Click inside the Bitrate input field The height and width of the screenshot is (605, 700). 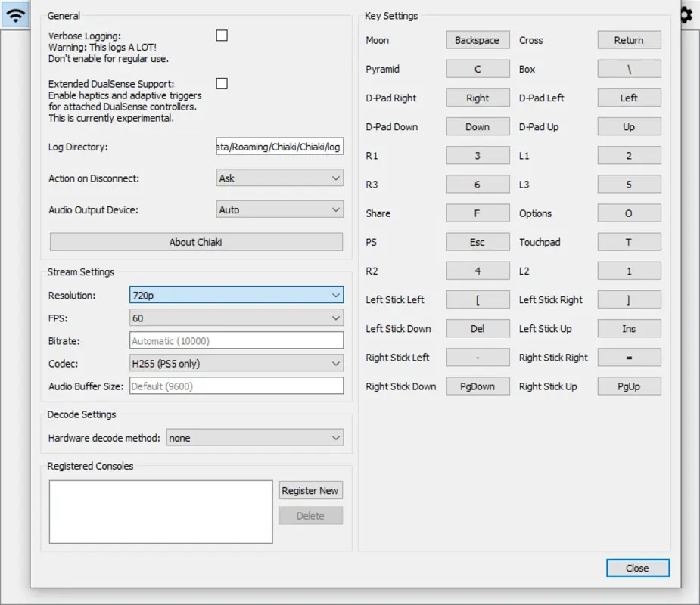pos(235,340)
